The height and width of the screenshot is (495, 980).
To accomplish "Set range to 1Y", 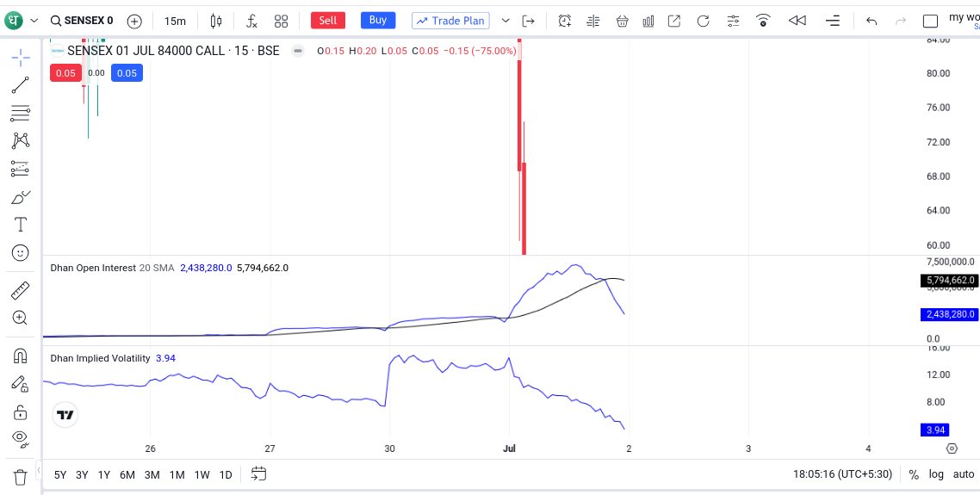I will click(103, 475).
